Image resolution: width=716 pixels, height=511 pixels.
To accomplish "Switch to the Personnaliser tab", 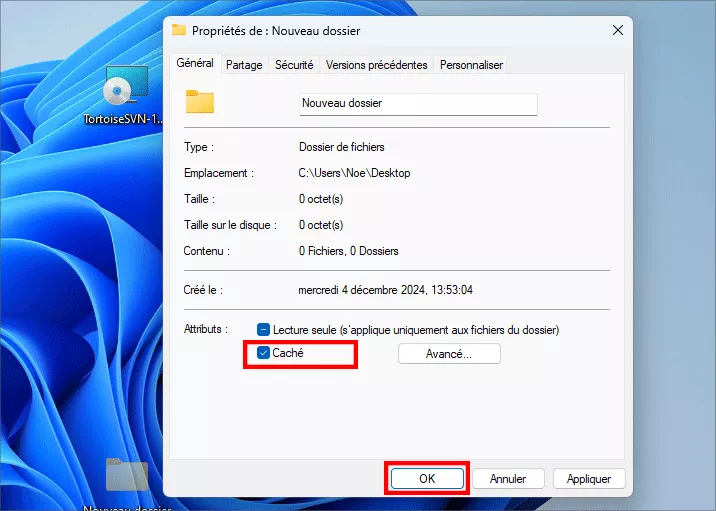I will (471, 65).
